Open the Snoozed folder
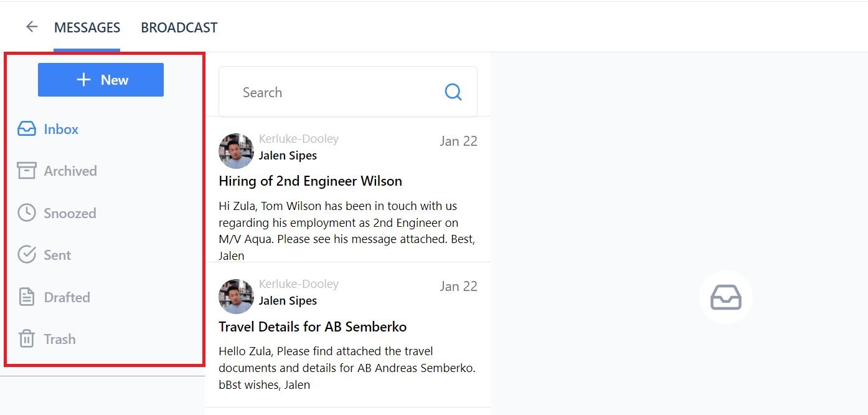The height and width of the screenshot is (415, 868). pos(70,213)
